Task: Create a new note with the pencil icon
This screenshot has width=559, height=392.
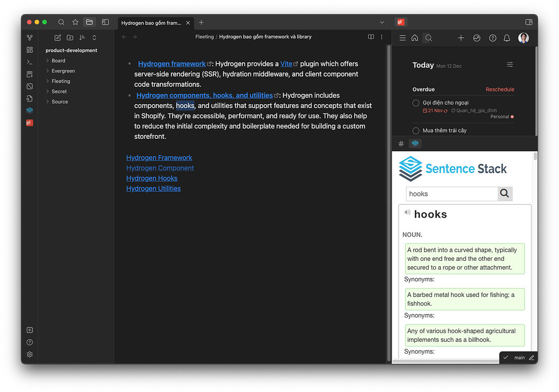Action: pyautogui.click(x=58, y=38)
